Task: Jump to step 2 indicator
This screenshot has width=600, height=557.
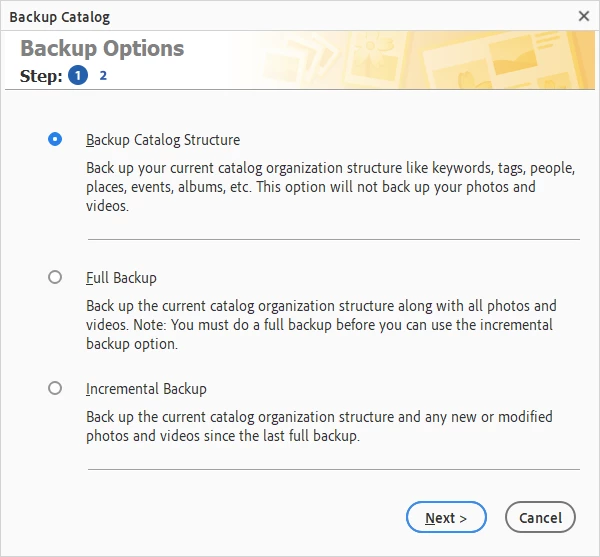Action: [x=103, y=75]
